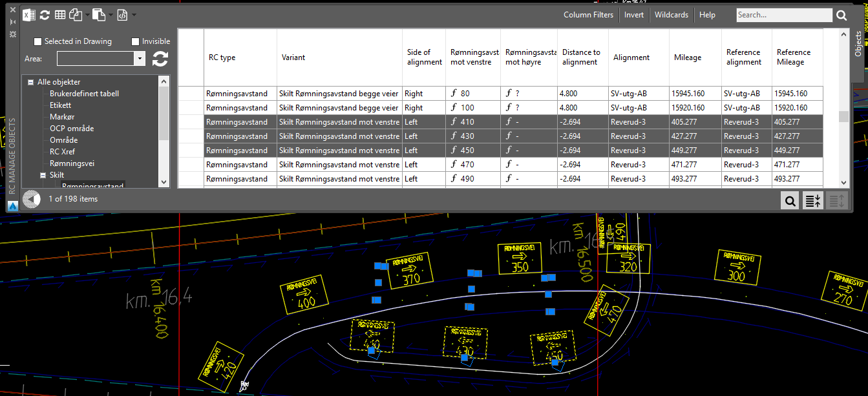The image size is (868, 396).
Task: Open the table grid view icon
Action: [x=60, y=15]
